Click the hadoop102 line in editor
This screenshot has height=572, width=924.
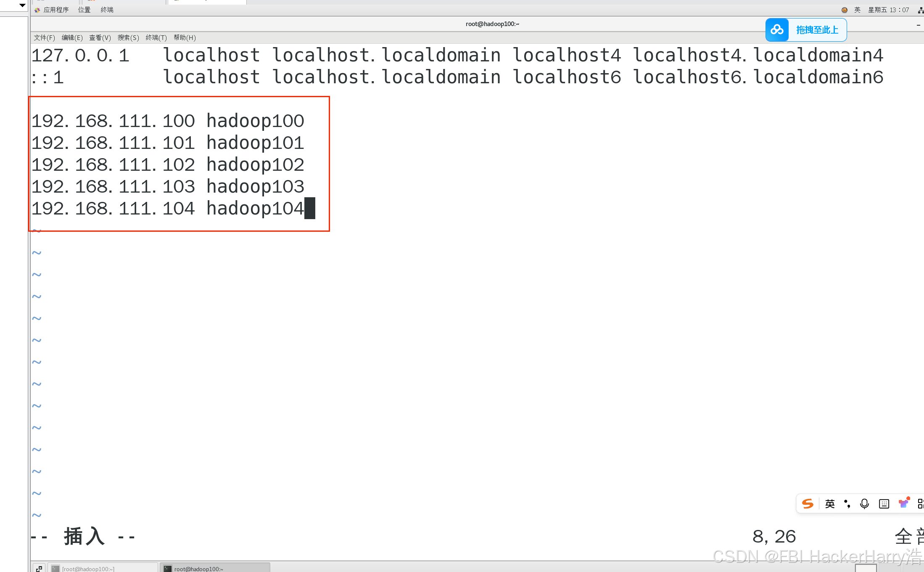[x=168, y=165]
